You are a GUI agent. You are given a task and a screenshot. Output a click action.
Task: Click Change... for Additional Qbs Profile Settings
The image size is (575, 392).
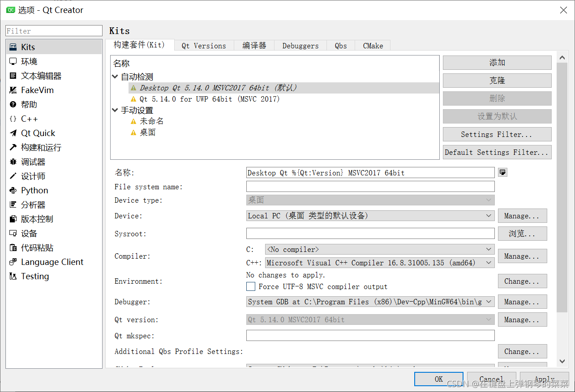coord(523,351)
